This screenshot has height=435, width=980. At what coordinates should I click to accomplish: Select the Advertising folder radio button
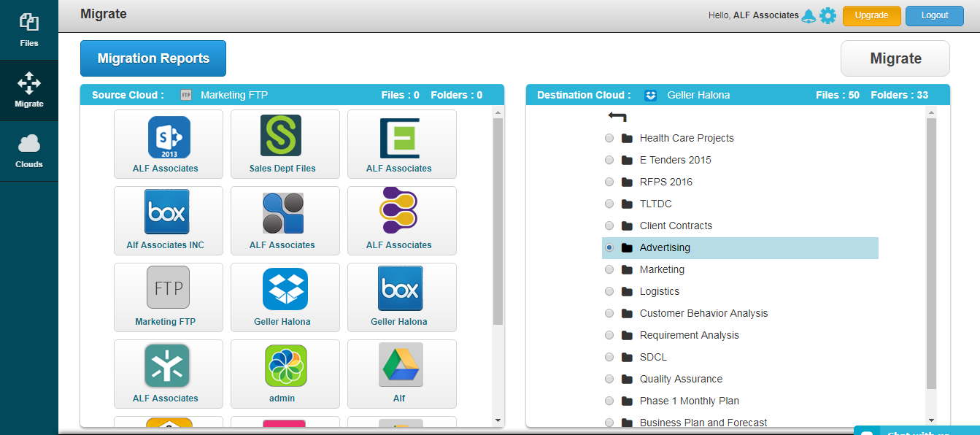[x=609, y=247]
